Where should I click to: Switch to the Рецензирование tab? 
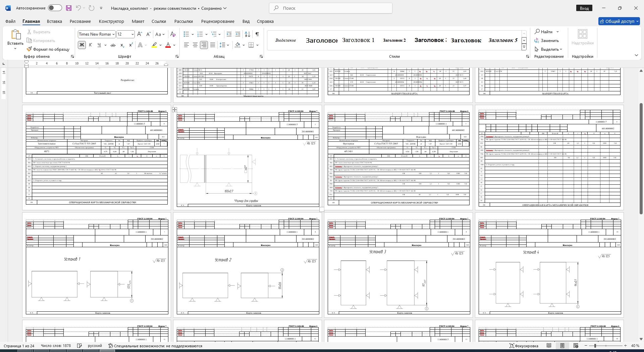click(217, 21)
